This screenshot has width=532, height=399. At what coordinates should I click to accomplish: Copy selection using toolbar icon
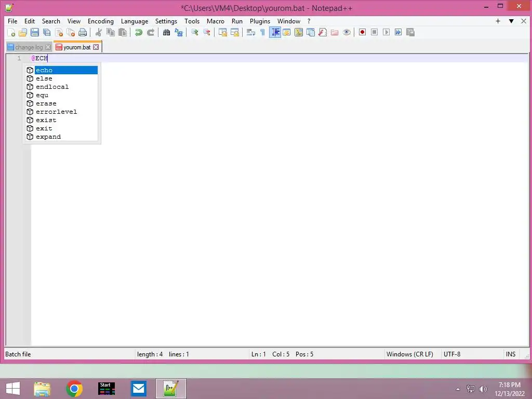tap(111, 32)
